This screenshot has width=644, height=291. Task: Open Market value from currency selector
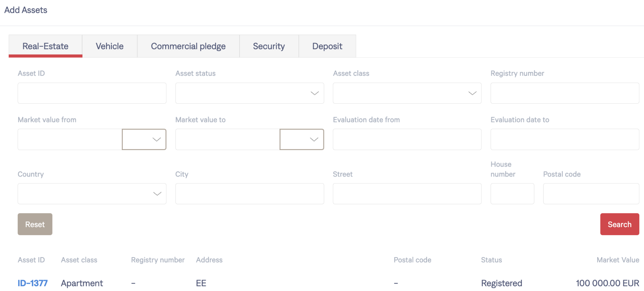pos(144,139)
